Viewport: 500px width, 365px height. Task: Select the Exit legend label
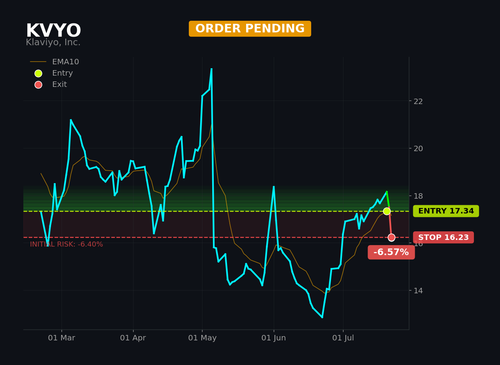pyautogui.click(x=59, y=84)
